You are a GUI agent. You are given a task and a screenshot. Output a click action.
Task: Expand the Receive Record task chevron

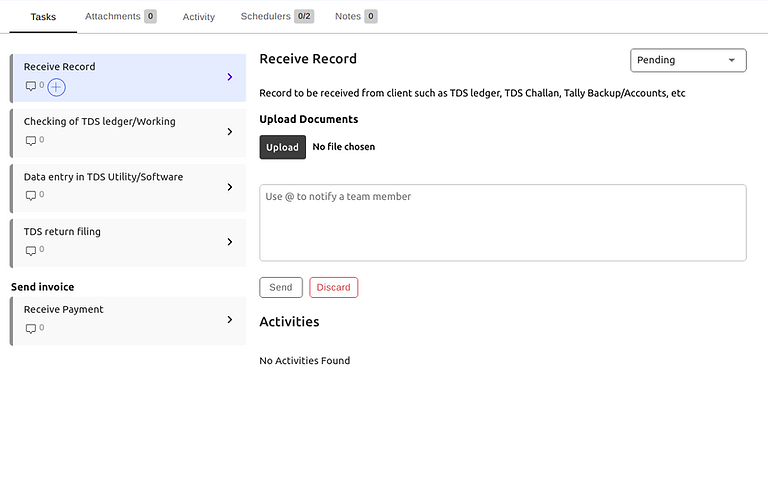(230, 77)
